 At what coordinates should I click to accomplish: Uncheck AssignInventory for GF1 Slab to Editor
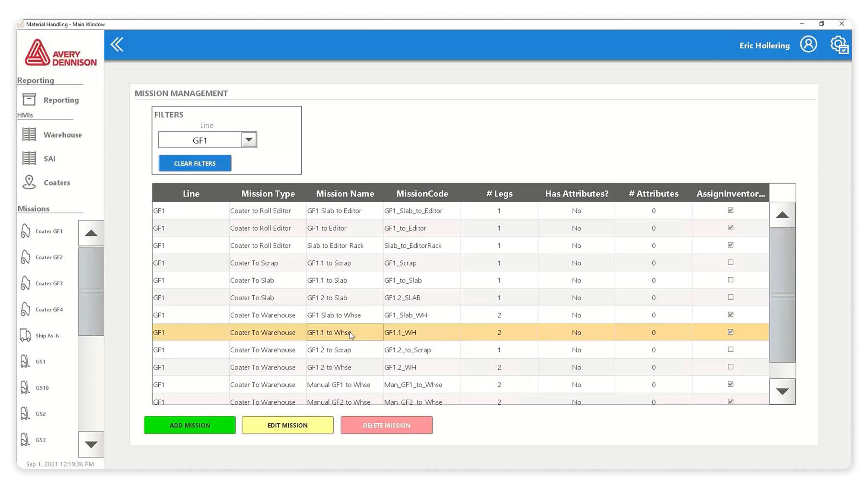click(x=730, y=210)
